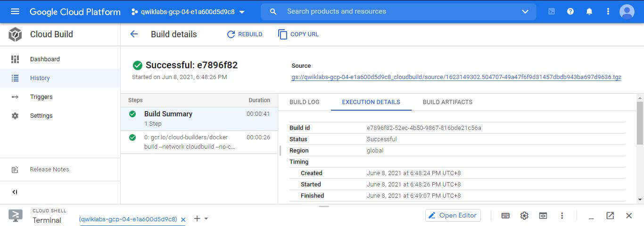Click the vertical scrollbar of the details pane
The width and height of the screenshot is (644, 226).
[x=640, y=122]
